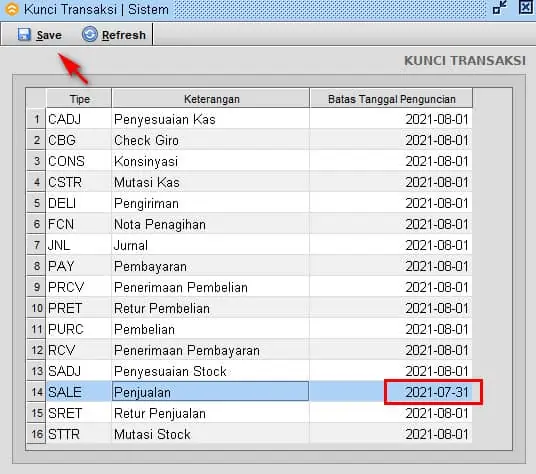
Task: Click the Konsinyasi cell
Action: [x=211, y=161]
